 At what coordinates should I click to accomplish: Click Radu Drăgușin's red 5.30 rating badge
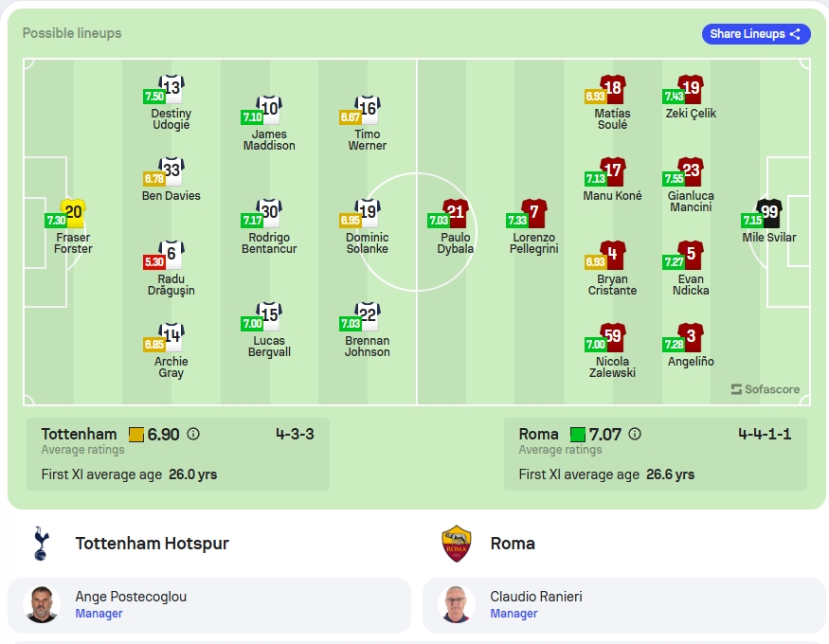pos(153,262)
